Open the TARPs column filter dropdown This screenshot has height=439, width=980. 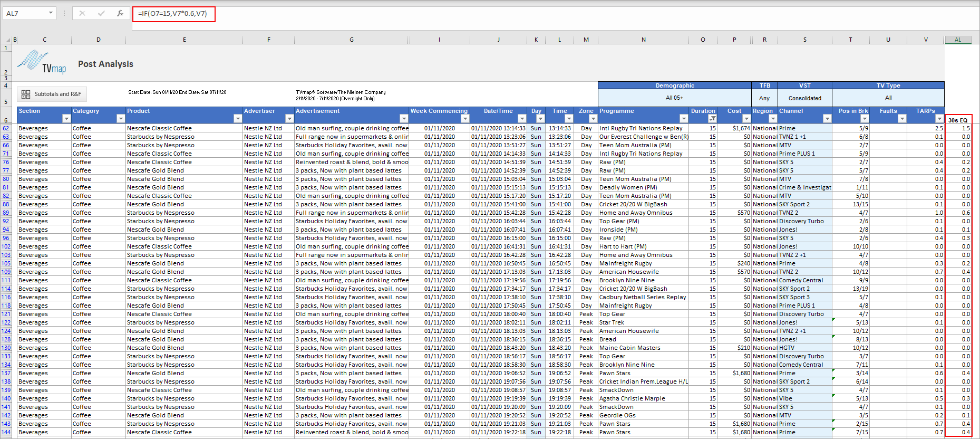pyautogui.click(x=939, y=119)
